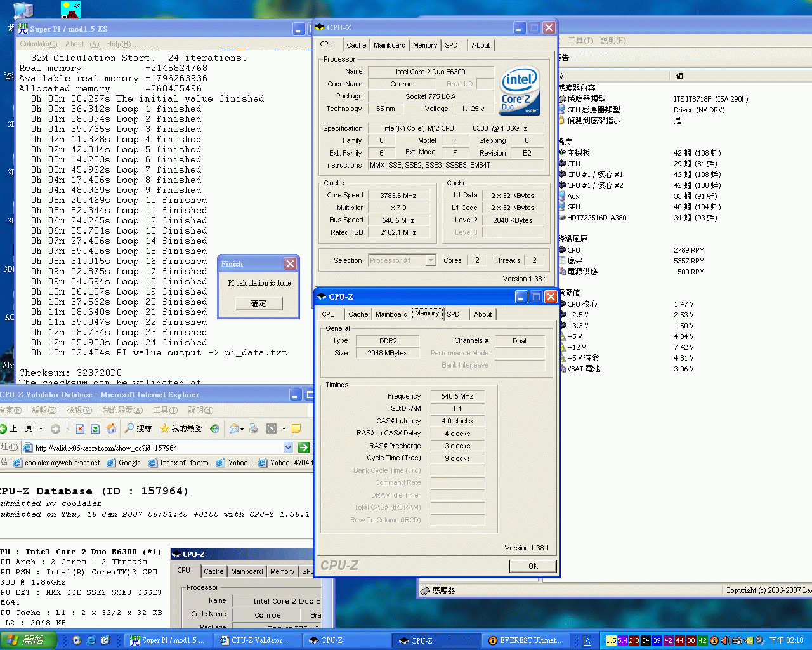Click the Super PI taskbar button
The image size is (812, 650).
pos(168,640)
